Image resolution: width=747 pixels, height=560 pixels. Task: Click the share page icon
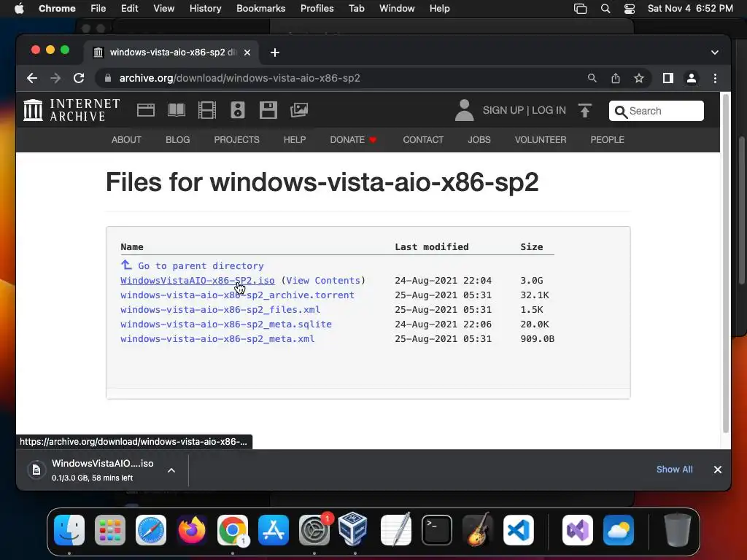[x=616, y=78]
